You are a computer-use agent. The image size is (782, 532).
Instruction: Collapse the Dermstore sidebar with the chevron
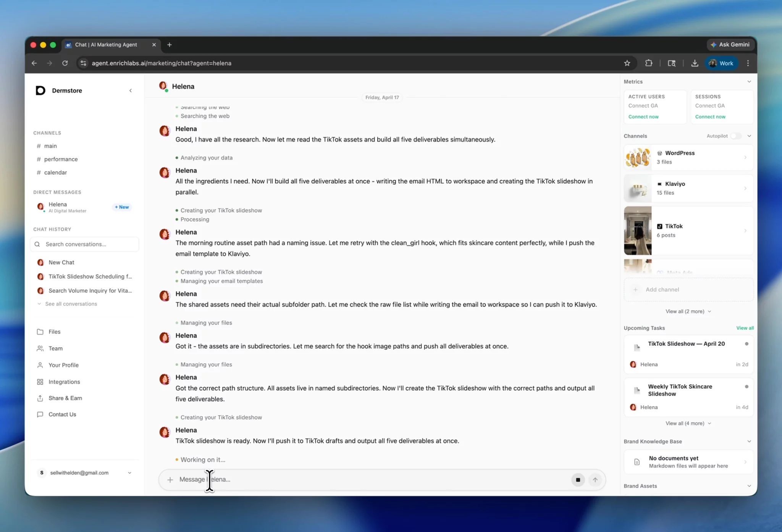131,90
